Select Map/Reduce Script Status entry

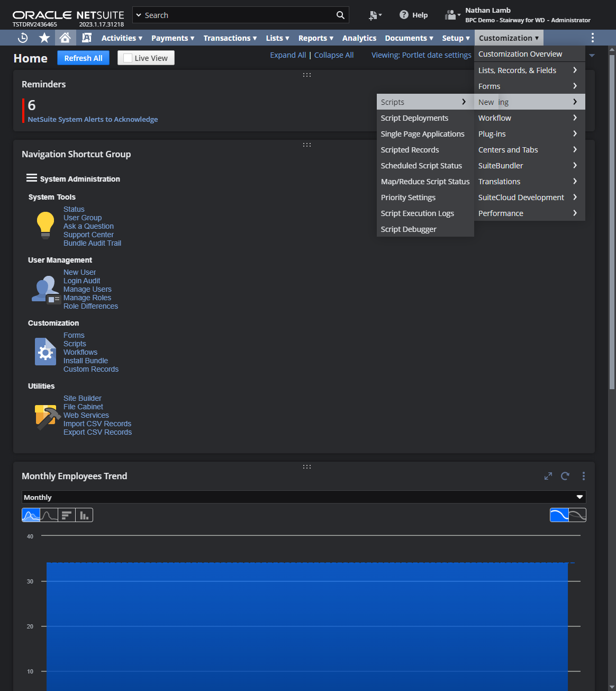tap(425, 181)
